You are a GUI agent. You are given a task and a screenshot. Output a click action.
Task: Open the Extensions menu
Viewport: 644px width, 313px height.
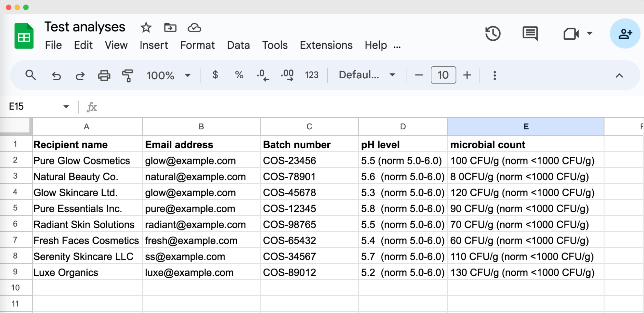pos(326,45)
